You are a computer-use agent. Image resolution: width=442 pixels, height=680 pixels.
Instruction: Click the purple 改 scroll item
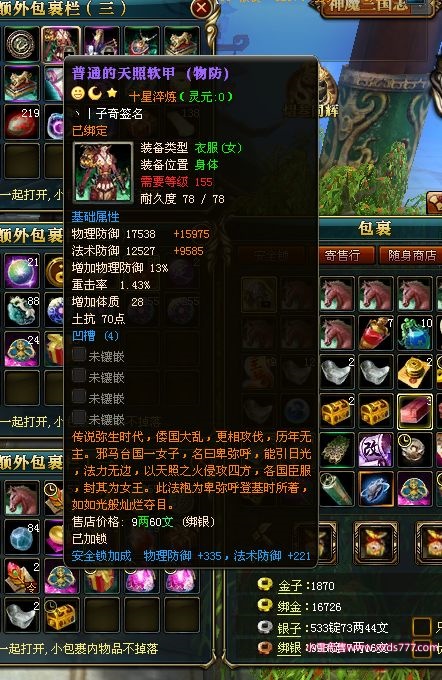(x=376, y=450)
